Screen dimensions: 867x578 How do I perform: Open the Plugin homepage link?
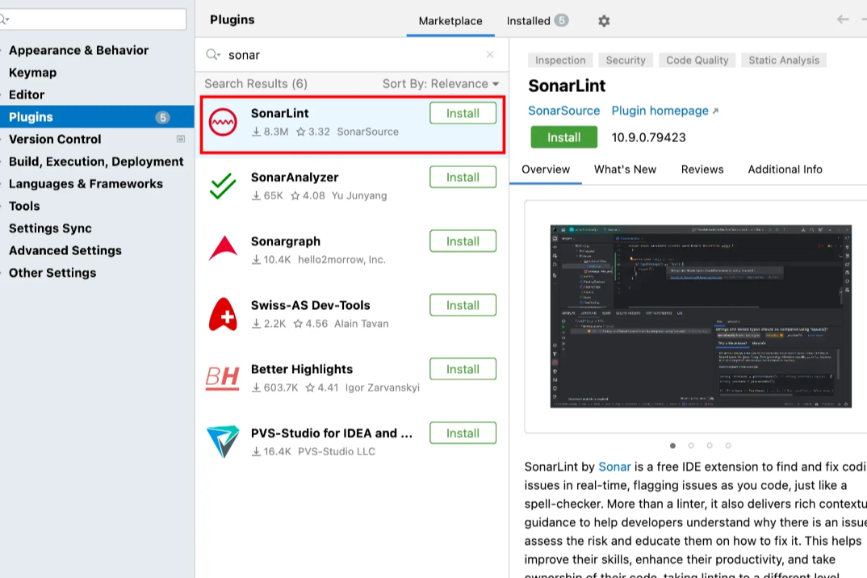click(665, 111)
